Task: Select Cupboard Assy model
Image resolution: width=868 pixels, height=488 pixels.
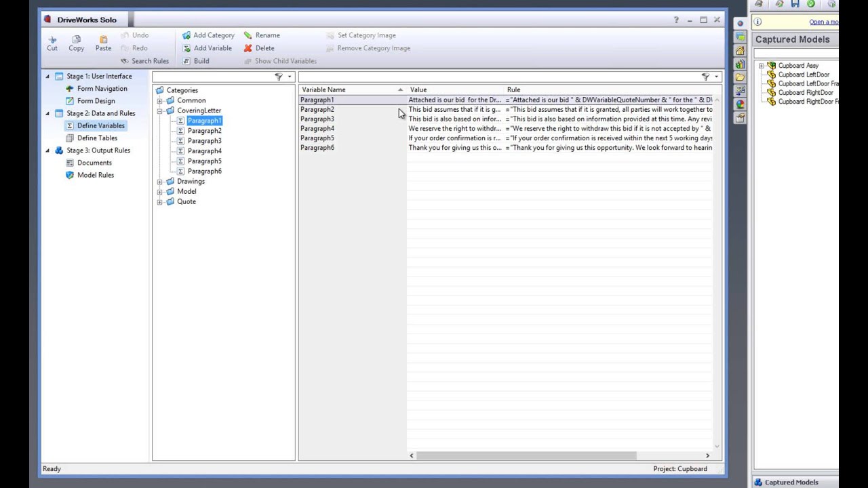Action: [x=798, y=66]
